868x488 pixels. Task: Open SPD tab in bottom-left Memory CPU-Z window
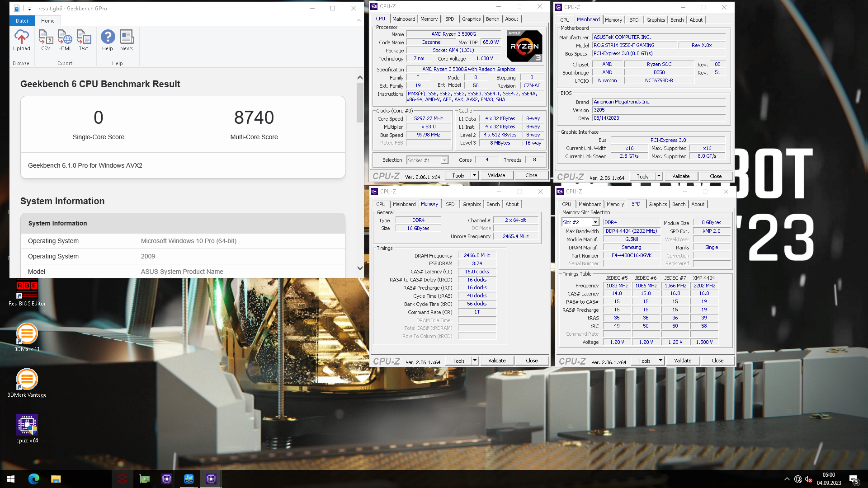pyautogui.click(x=450, y=204)
